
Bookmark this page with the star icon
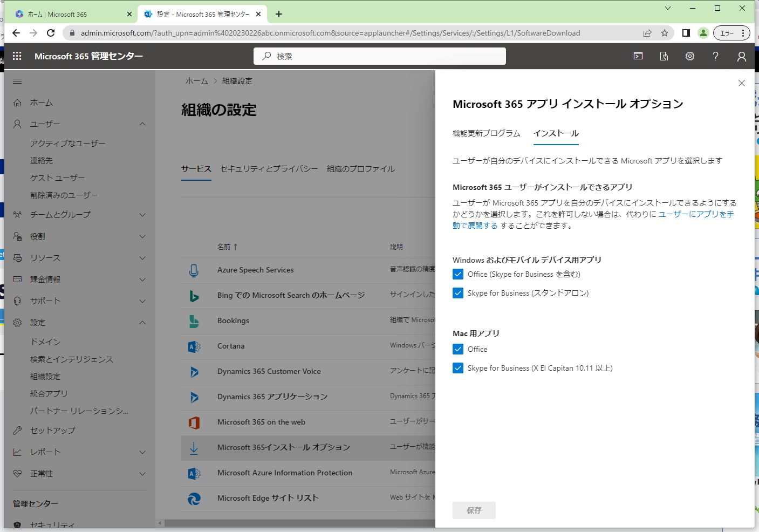click(x=665, y=33)
